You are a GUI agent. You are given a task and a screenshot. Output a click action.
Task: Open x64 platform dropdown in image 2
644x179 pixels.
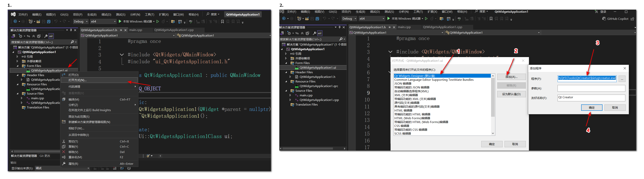click(x=372, y=18)
